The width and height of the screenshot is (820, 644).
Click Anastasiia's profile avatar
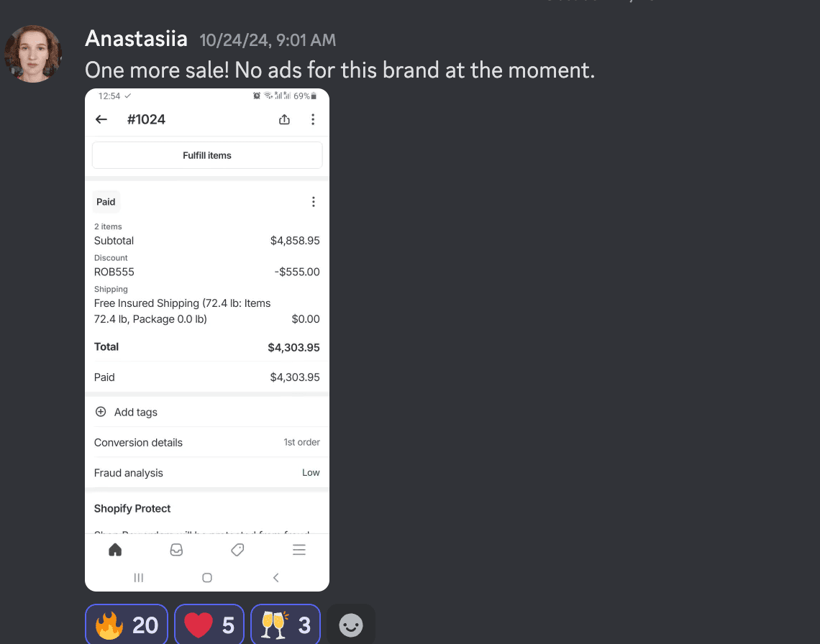point(33,54)
